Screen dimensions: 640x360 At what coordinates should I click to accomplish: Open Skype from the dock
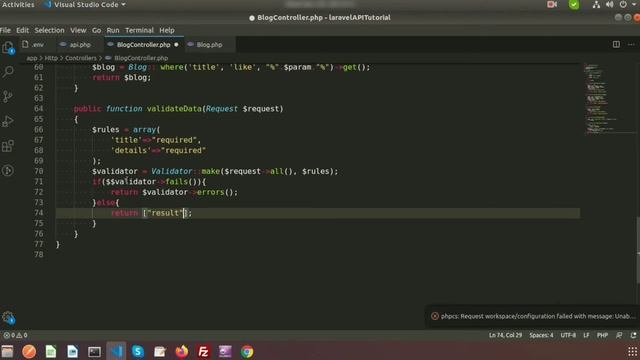(138, 351)
